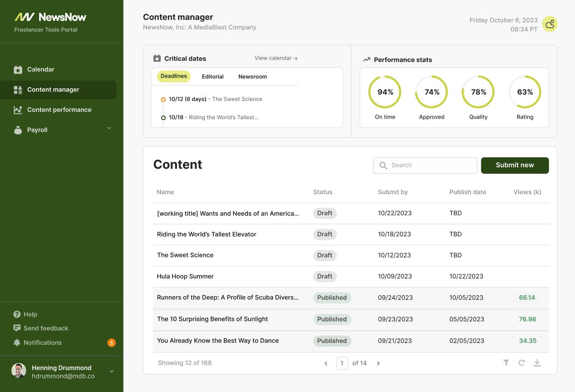Download content data via the download icon
Viewport: 575px width, 392px height.
(x=537, y=363)
